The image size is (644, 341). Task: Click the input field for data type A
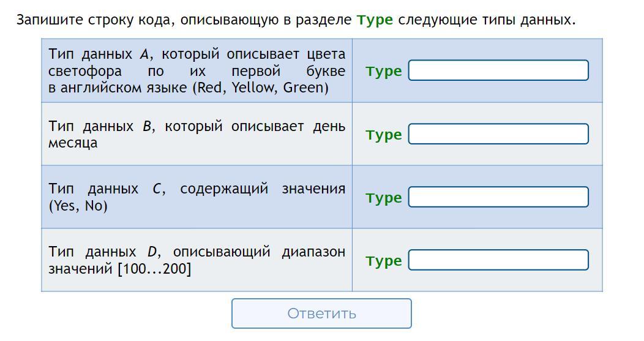498,70
